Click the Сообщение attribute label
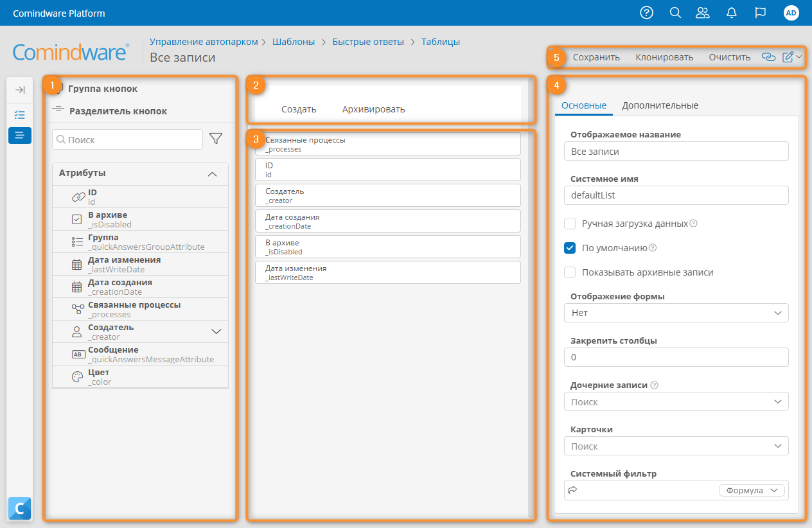Screen dimensions: 812x528 click(x=113, y=349)
